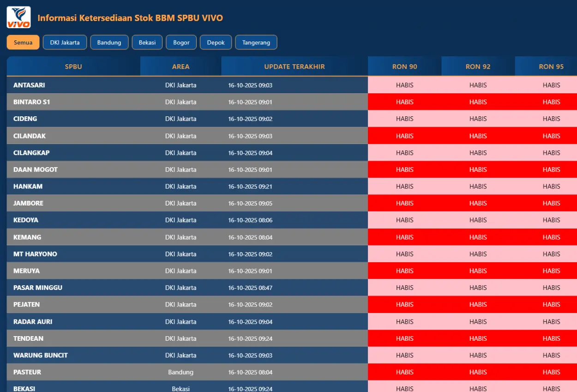Click the PASTEUR station name
Screen dimensions: 577x392
tap(27, 372)
